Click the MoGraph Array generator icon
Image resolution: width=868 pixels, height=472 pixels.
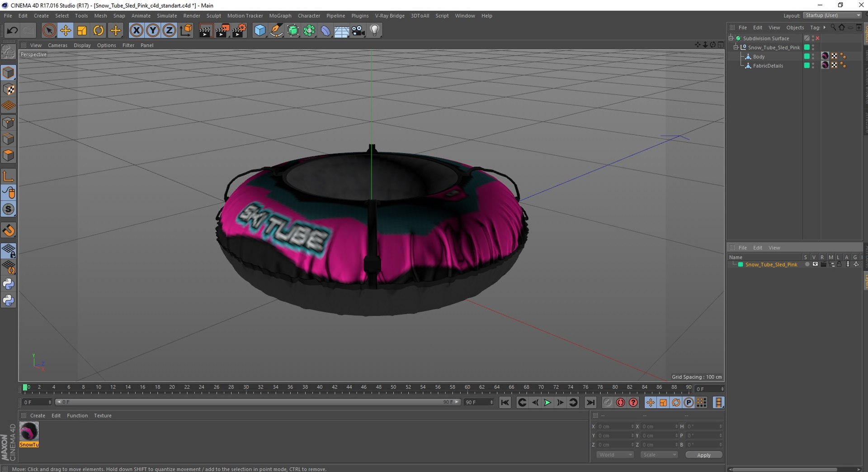(x=309, y=30)
